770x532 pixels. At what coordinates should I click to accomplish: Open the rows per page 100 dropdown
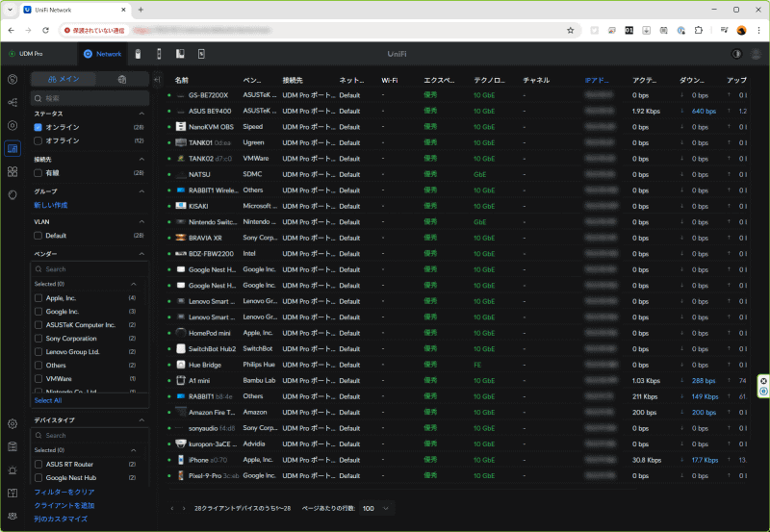(376, 509)
